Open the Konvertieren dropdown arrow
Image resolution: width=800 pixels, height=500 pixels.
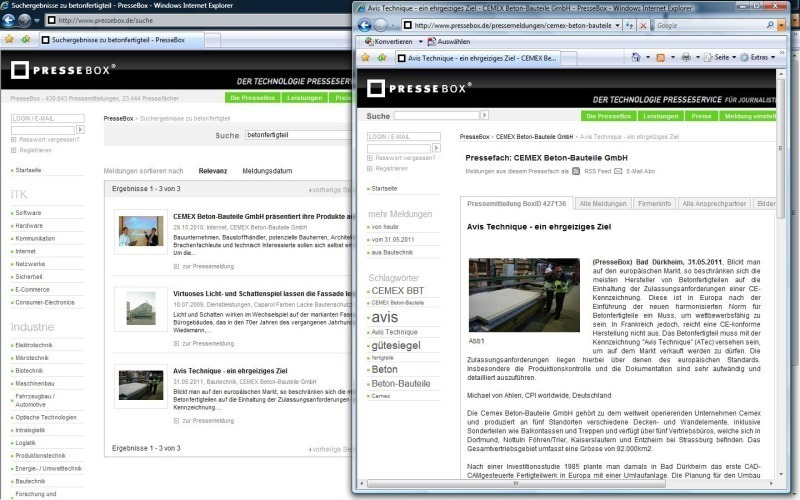[x=420, y=42]
